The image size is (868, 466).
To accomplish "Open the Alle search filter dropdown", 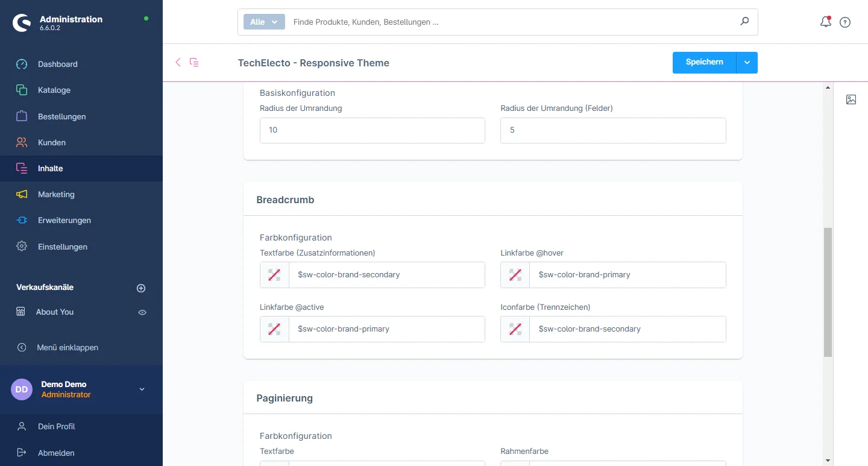I will coord(263,22).
